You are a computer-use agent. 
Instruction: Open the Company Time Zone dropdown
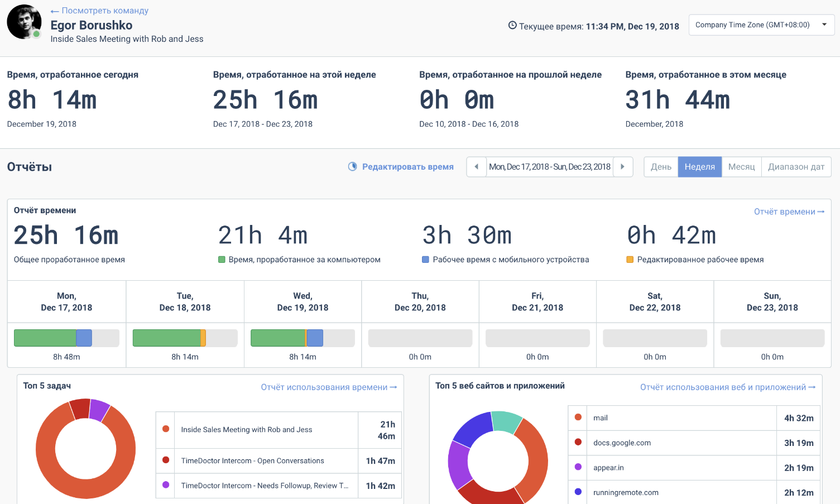coord(761,25)
